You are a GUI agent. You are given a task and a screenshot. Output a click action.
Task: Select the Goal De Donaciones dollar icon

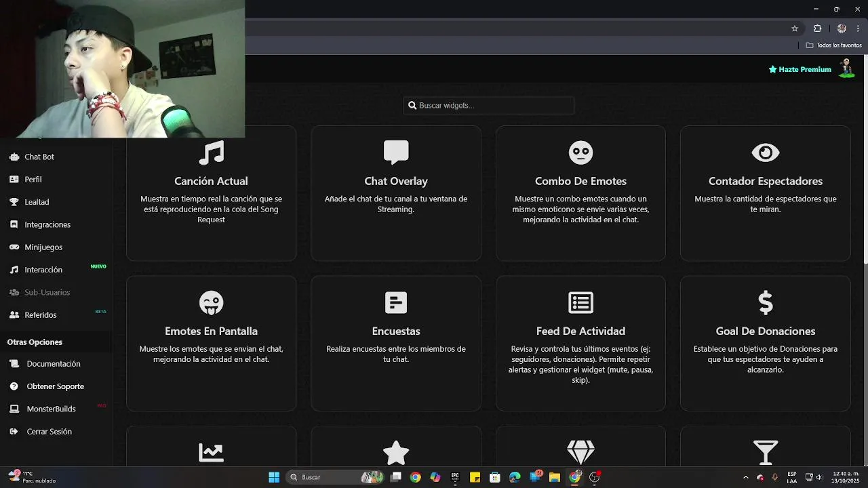tap(766, 302)
